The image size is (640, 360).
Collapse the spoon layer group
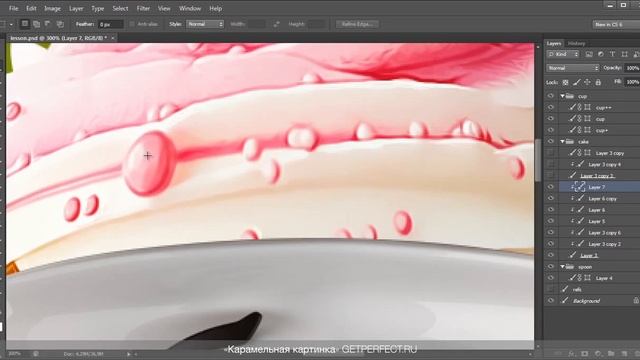(562, 267)
